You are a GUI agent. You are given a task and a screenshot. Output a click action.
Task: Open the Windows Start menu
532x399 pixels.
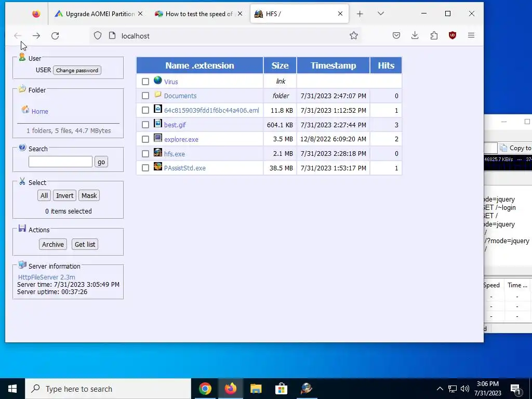12,389
